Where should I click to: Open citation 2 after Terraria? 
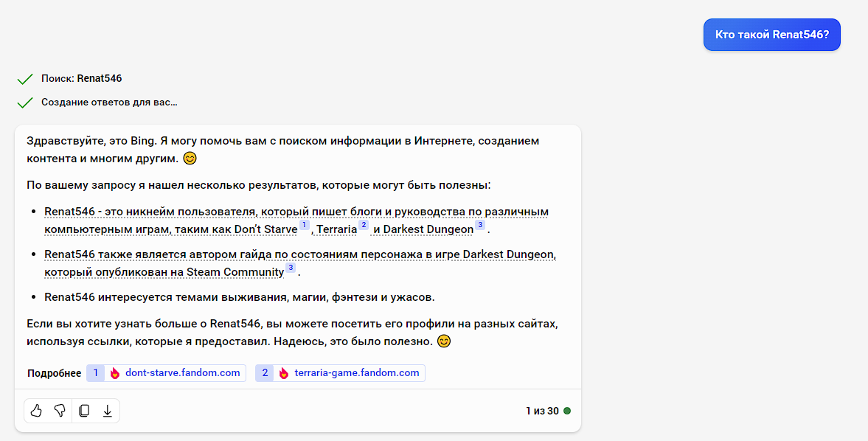tap(363, 226)
